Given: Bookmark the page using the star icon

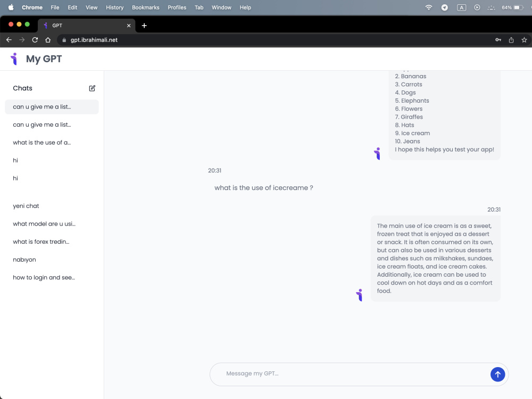Looking at the screenshot, I should point(524,39).
